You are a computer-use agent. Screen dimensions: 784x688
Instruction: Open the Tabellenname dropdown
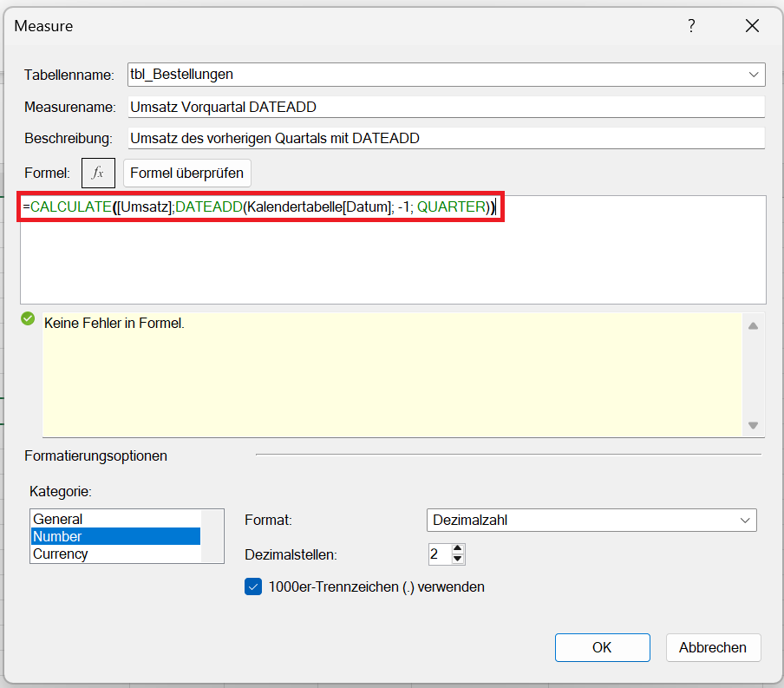click(753, 75)
